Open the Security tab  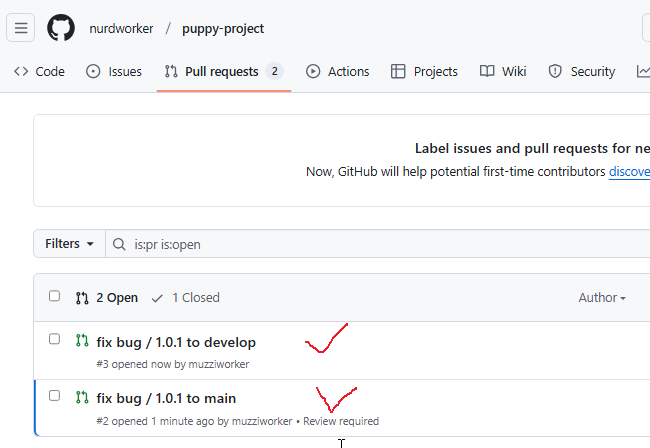582,72
